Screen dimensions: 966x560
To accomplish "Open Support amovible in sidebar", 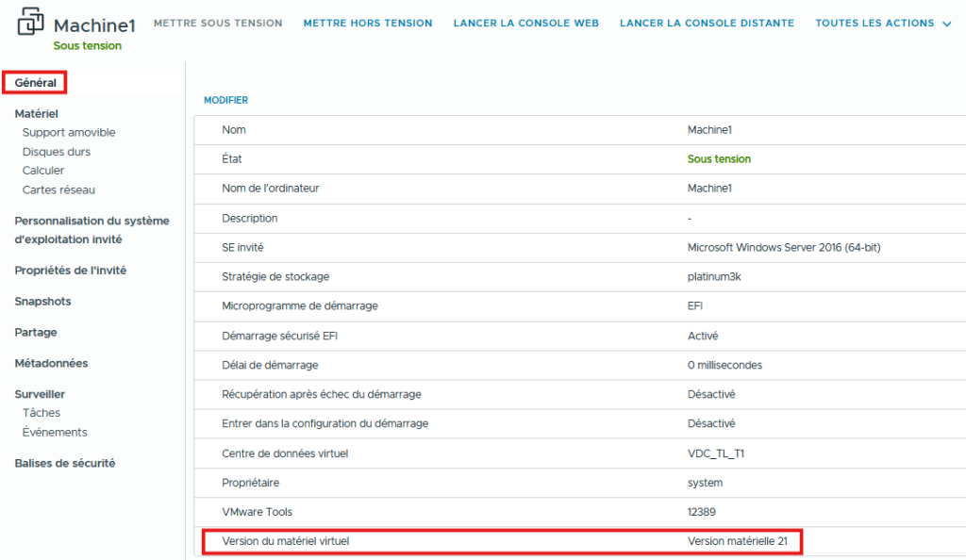I will point(69,133).
